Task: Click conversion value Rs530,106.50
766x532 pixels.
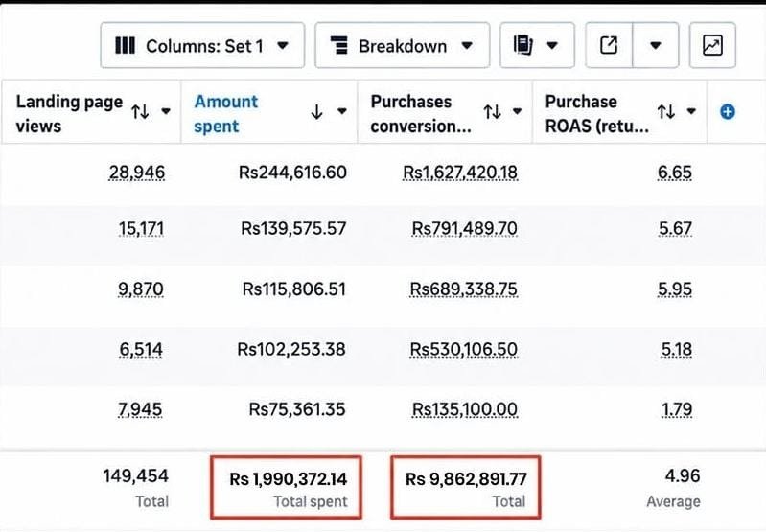Action: (464, 349)
